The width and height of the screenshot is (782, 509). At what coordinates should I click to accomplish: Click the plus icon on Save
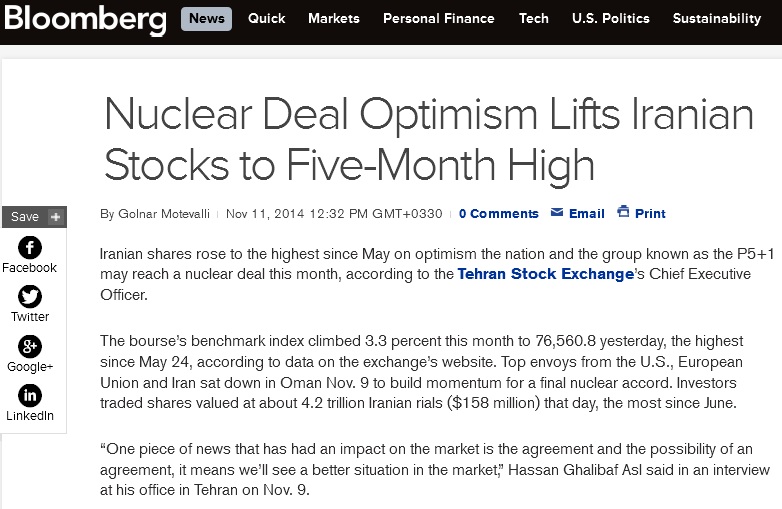coord(55,217)
